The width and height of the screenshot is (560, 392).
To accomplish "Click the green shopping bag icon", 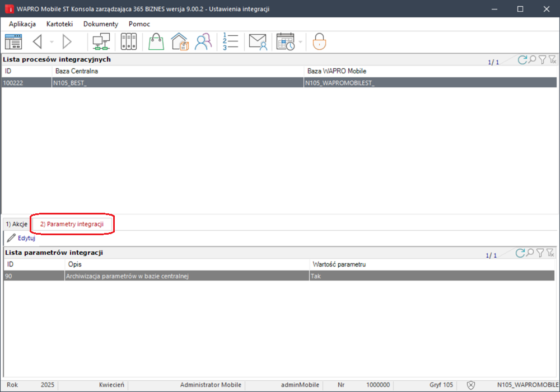I will pos(156,42).
